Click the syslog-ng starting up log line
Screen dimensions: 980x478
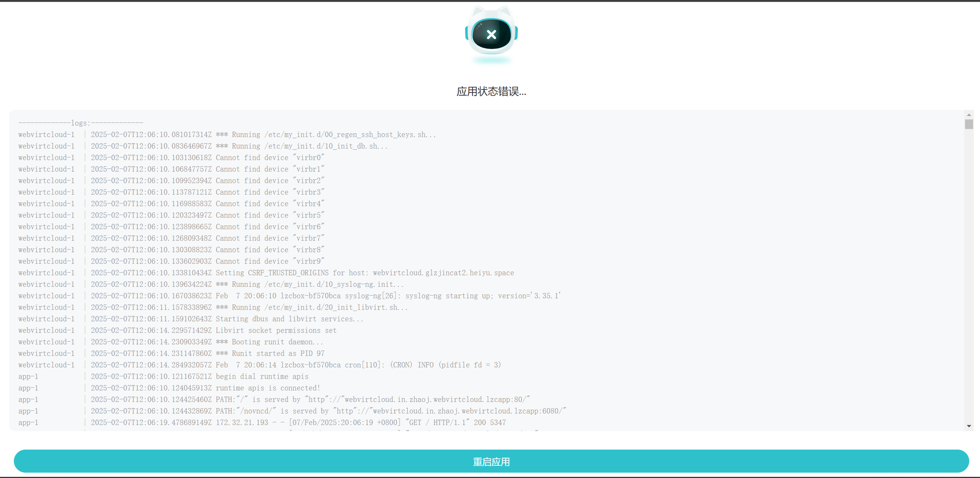coord(289,296)
